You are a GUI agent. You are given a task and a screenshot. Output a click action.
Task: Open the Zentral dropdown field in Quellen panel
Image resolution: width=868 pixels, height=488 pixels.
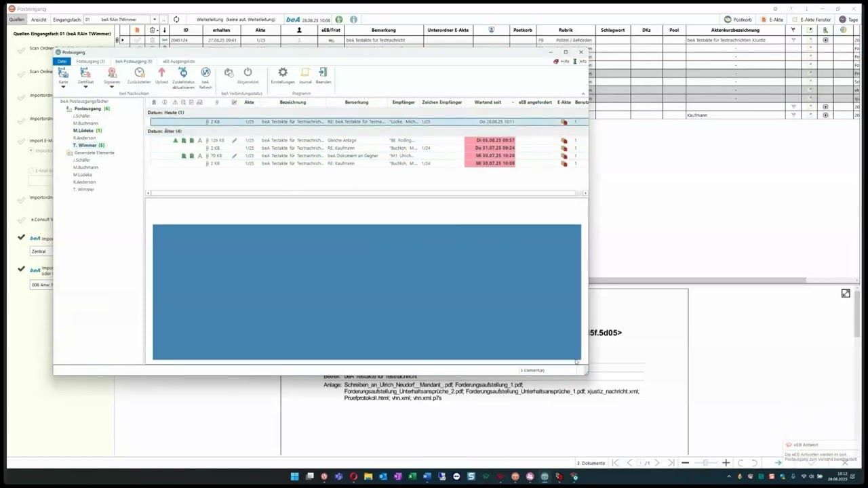[x=41, y=251]
